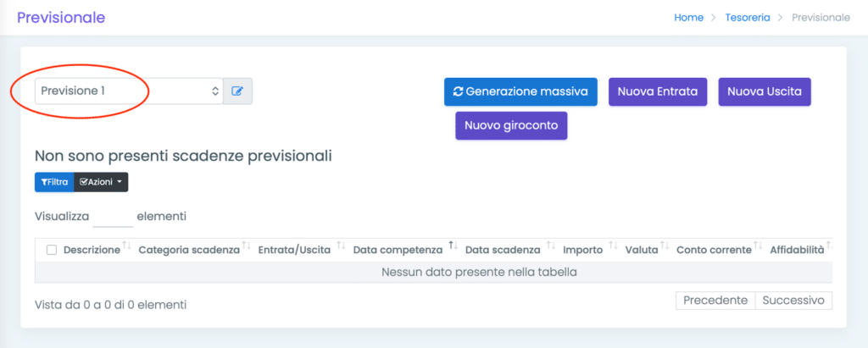This screenshot has height=348, width=868.
Task: Add a Nuovo giroconto
Action: tap(510, 125)
